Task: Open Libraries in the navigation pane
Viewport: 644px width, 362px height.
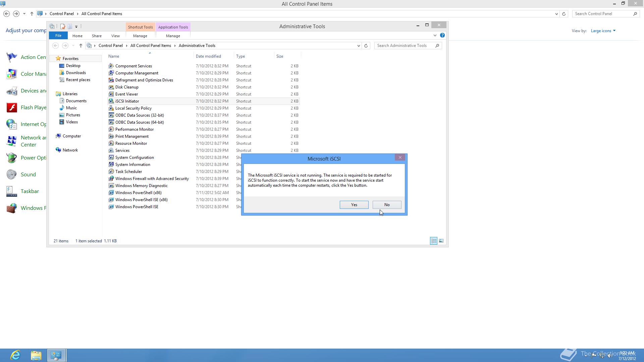Action: click(70, 94)
